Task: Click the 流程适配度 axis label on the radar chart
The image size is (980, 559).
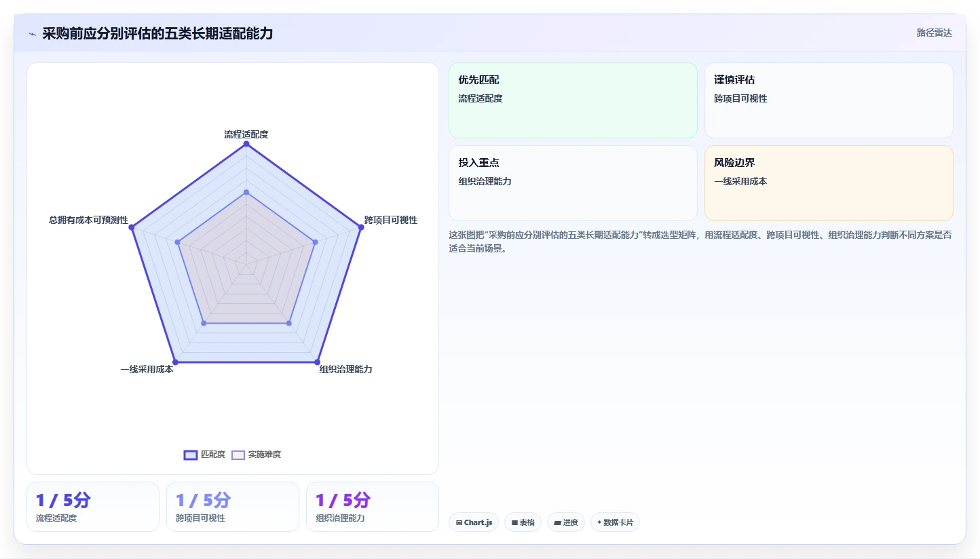Action: coord(246,134)
